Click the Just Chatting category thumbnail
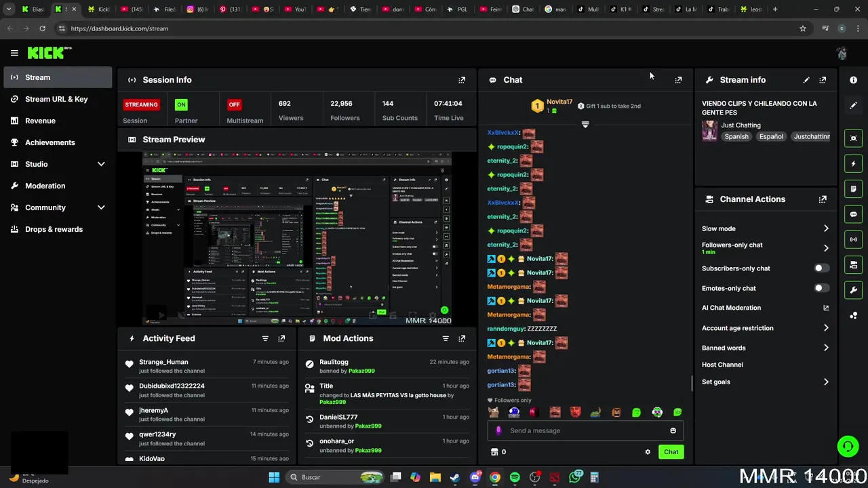Viewport: 868px width, 488px height. tap(710, 131)
